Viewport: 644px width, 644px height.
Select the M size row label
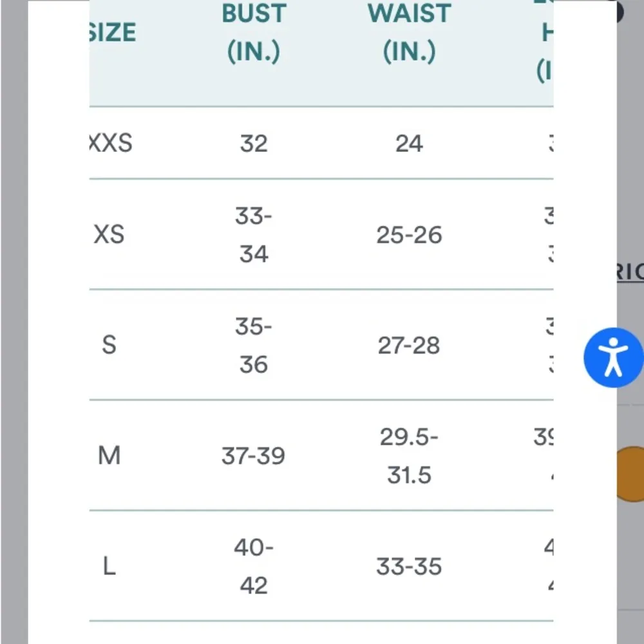coord(109,456)
